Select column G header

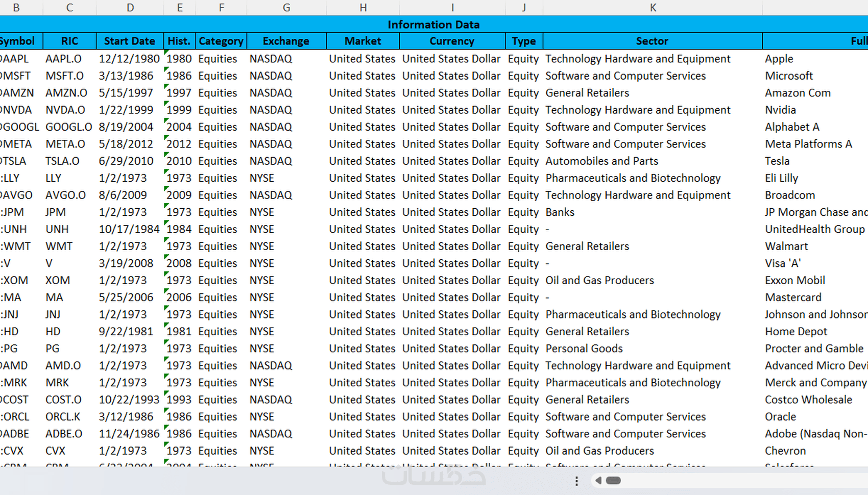click(x=286, y=8)
